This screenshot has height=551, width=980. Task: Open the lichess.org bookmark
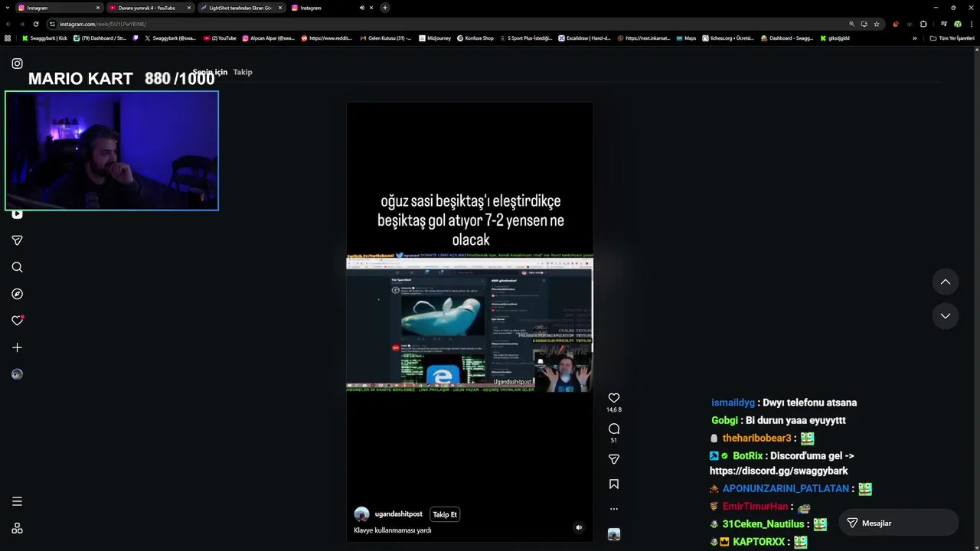pos(728,38)
